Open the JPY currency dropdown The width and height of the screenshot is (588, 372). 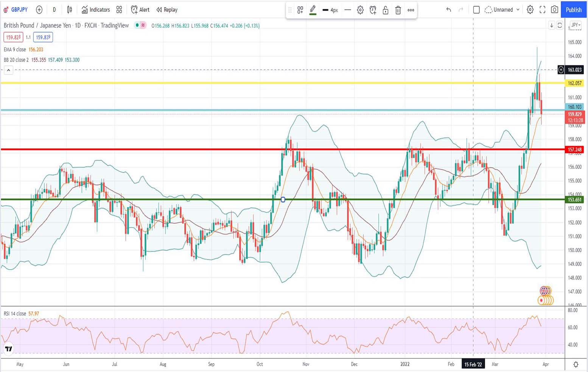coord(576,25)
